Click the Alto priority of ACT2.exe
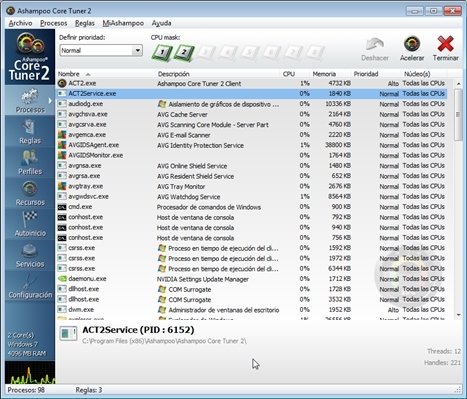This screenshot has width=467, height=399. point(393,84)
